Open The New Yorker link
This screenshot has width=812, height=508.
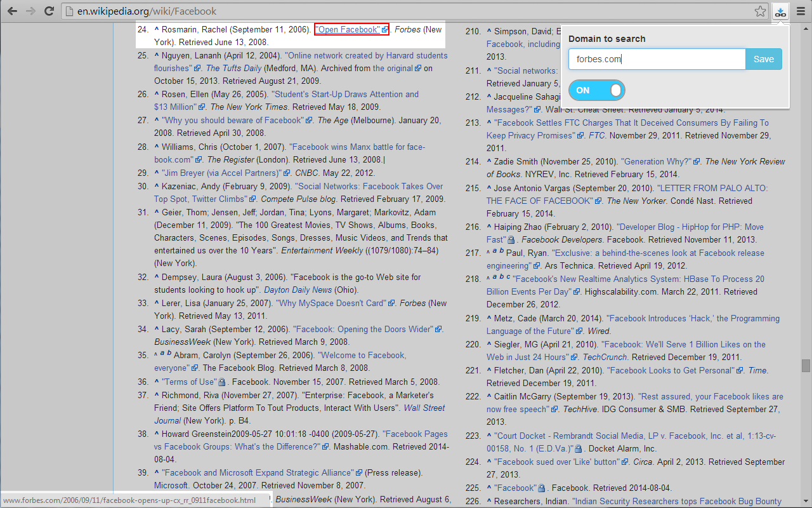click(636, 201)
